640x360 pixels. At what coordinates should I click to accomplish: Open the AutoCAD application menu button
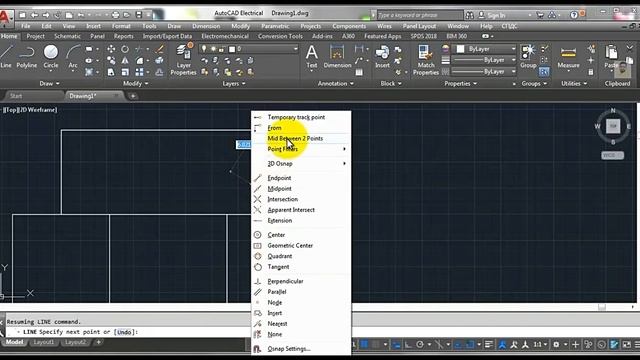click(x=6, y=17)
